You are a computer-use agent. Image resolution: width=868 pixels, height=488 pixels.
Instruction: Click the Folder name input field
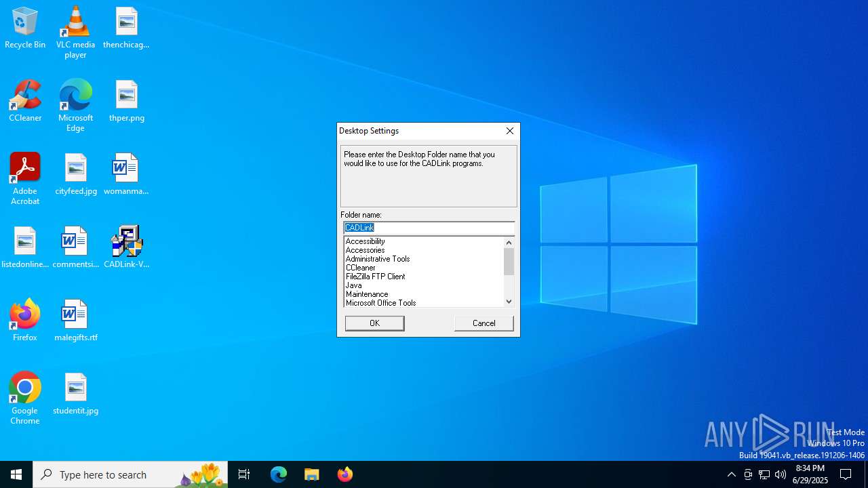[429, 228]
